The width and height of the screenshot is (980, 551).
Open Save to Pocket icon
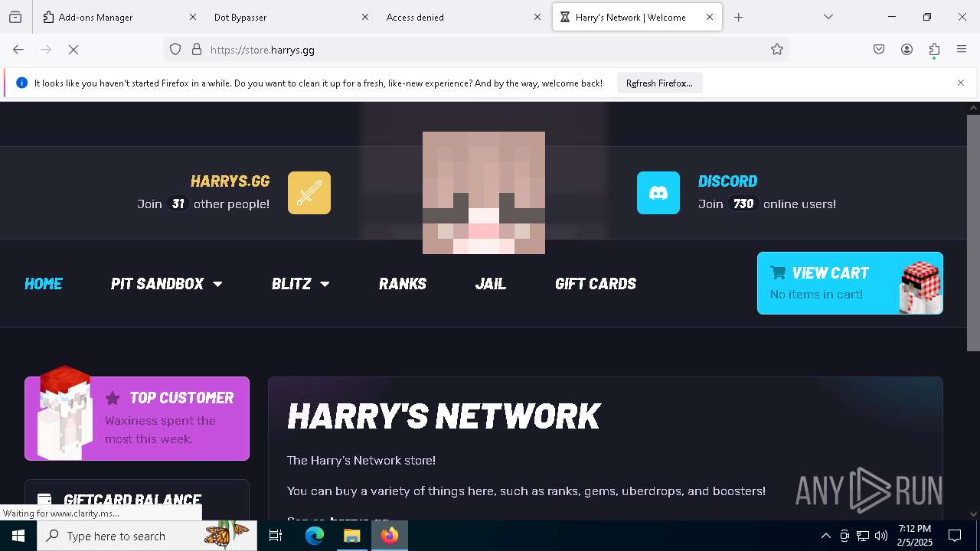(x=879, y=50)
